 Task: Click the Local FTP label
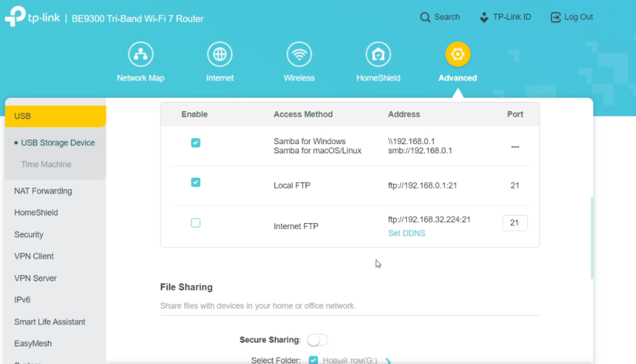pos(292,186)
